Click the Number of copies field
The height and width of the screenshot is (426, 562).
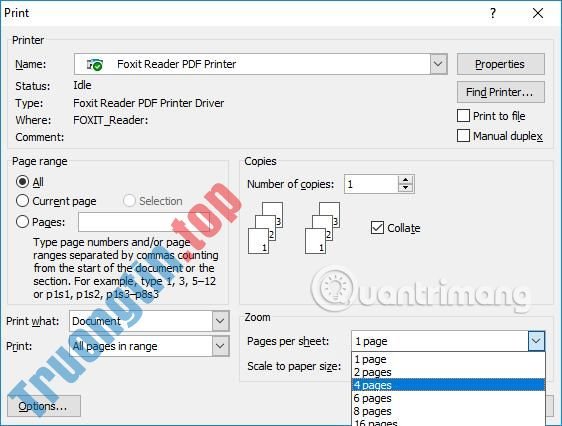click(x=371, y=184)
